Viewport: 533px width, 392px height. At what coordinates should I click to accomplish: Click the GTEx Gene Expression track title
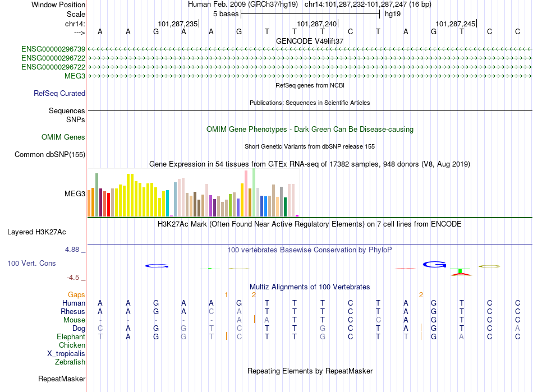point(310,164)
